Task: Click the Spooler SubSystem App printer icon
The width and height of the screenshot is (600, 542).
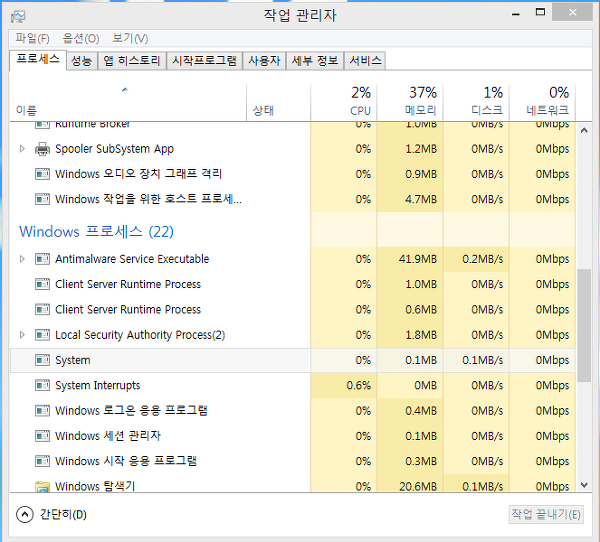Action: 42,149
